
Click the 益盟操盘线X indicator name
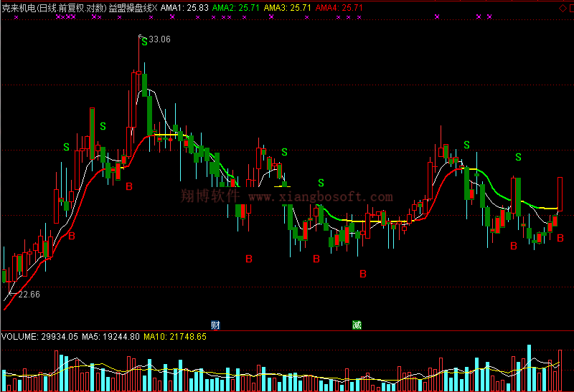coord(133,8)
